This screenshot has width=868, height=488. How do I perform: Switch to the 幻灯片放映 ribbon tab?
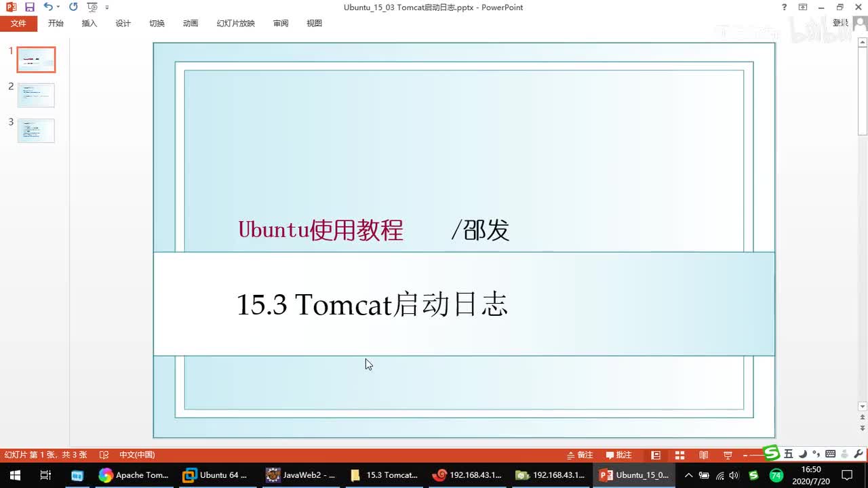235,23
